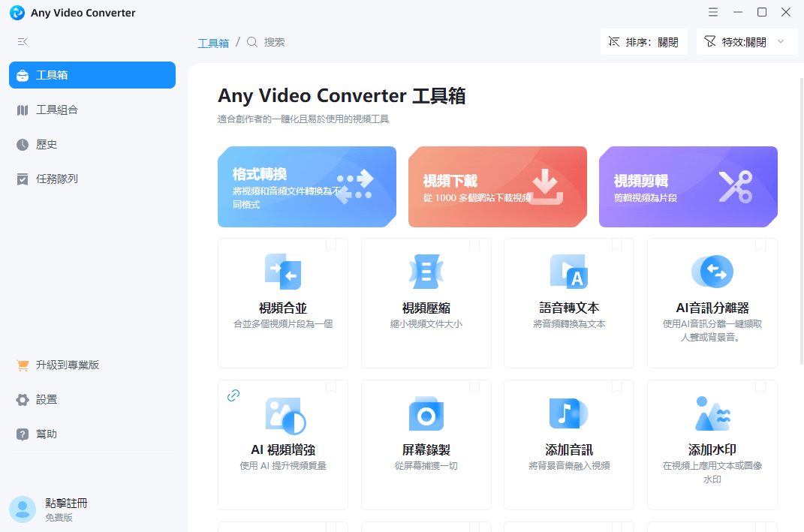
Task: Open the 幫助 help item
Action: pyautogui.click(x=92, y=434)
